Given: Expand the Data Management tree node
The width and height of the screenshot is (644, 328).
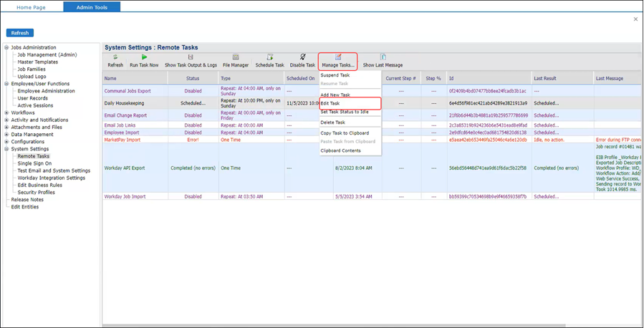Looking at the screenshot, I should click(6, 135).
